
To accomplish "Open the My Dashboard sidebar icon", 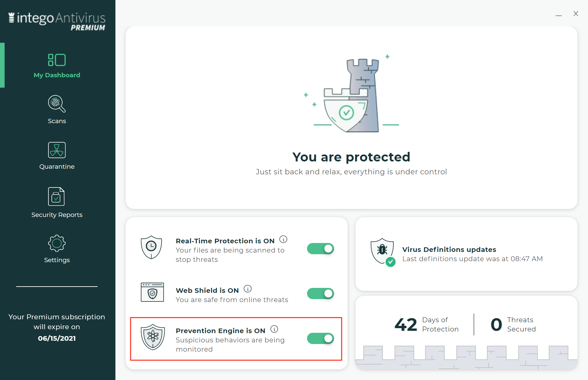I will pyautogui.click(x=57, y=60).
